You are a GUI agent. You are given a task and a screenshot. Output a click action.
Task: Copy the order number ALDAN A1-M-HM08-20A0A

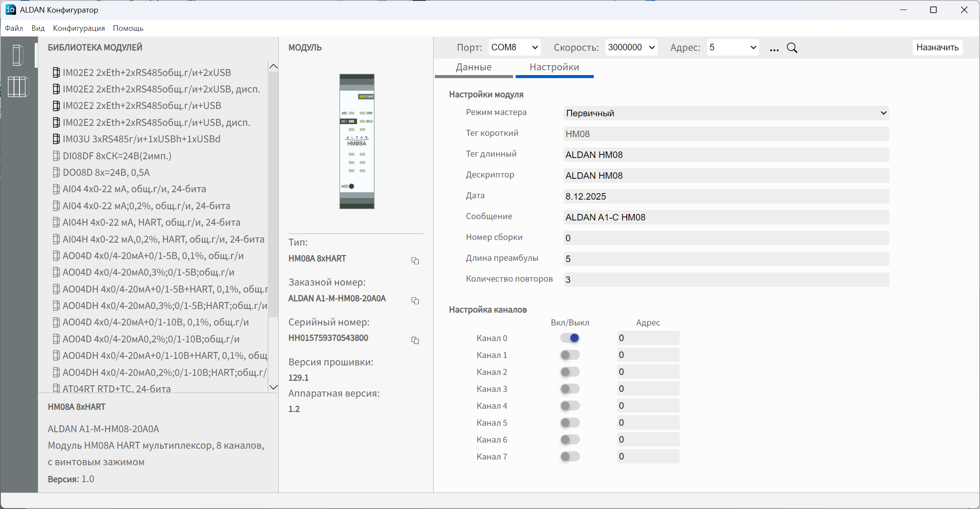(x=415, y=301)
